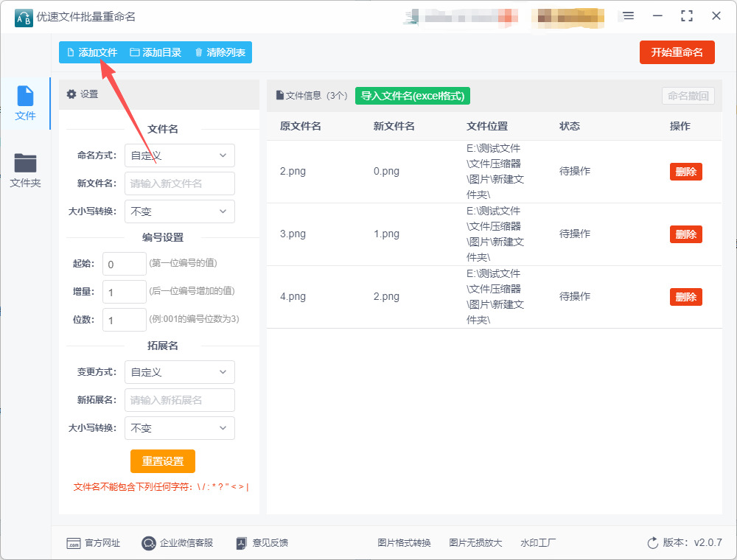Delete the 4.png file row
Image resolution: width=737 pixels, height=560 pixels.
685,297
